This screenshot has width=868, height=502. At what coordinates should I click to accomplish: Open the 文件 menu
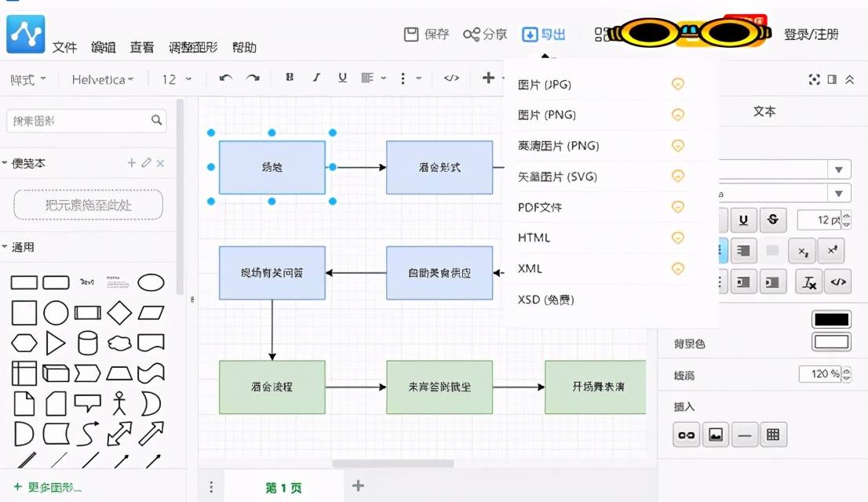tap(64, 47)
